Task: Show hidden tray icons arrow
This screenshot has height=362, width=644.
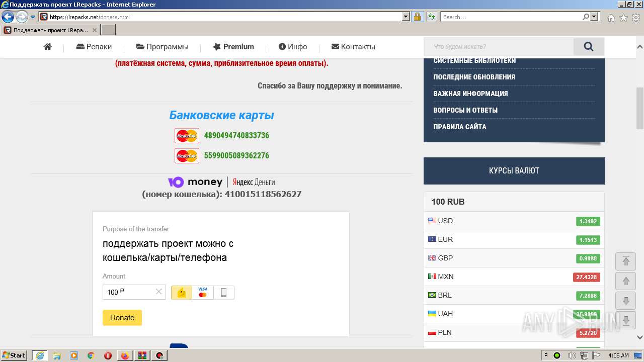Action: (x=546, y=355)
